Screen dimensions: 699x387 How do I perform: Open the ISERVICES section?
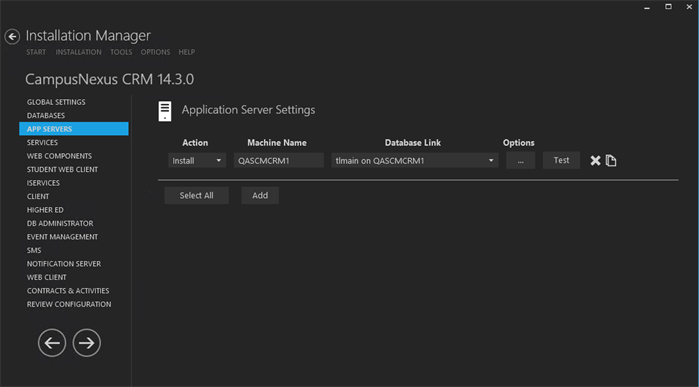(43, 183)
